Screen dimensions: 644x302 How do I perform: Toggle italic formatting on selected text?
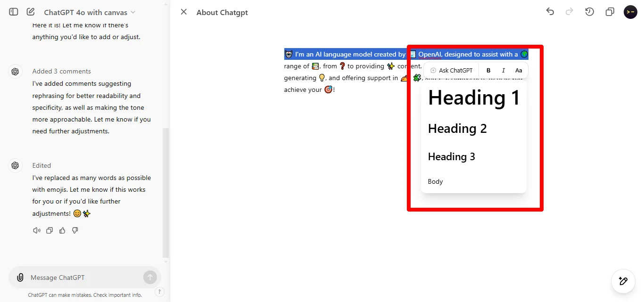[x=503, y=70]
